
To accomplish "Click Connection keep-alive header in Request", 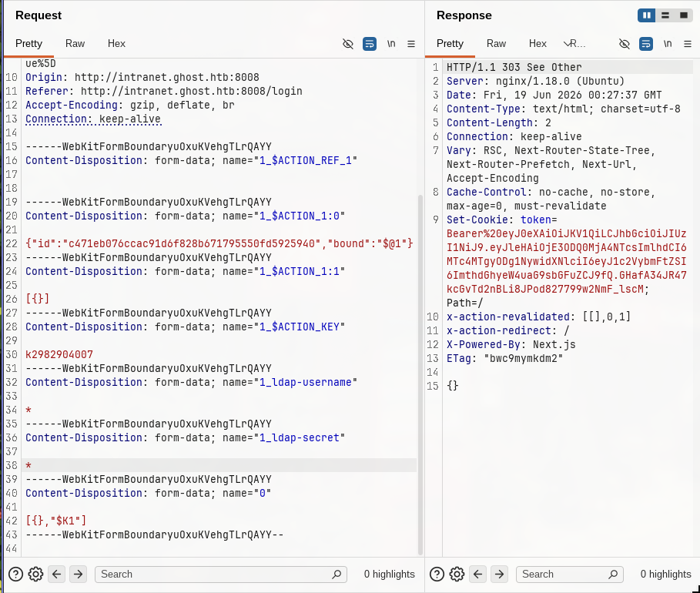I will coord(93,119).
